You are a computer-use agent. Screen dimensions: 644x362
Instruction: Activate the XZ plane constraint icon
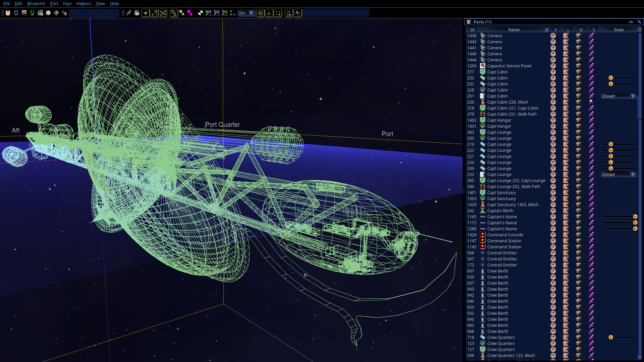tap(217, 13)
